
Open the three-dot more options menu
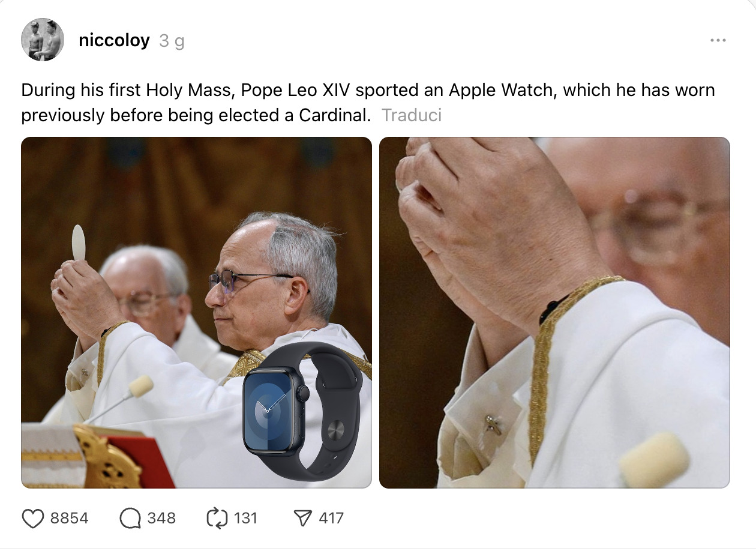coord(718,40)
